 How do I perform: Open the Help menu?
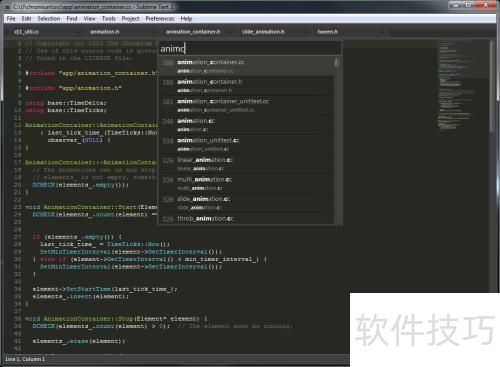[x=186, y=19]
